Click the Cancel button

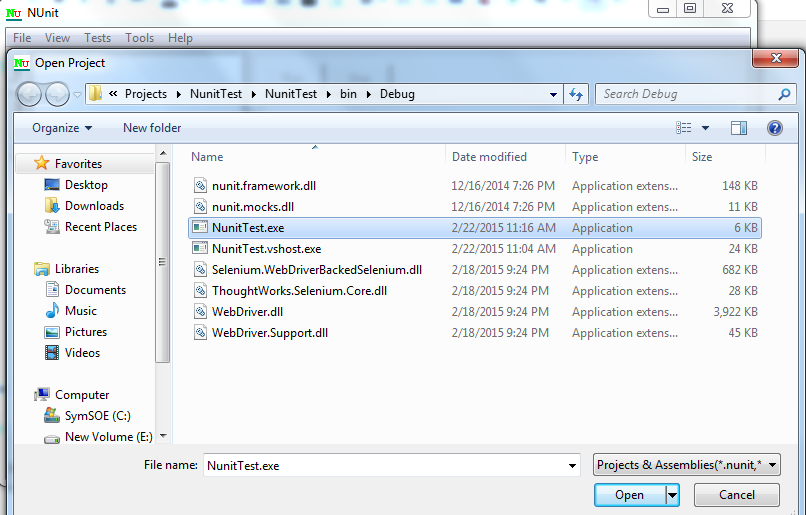[737, 494]
